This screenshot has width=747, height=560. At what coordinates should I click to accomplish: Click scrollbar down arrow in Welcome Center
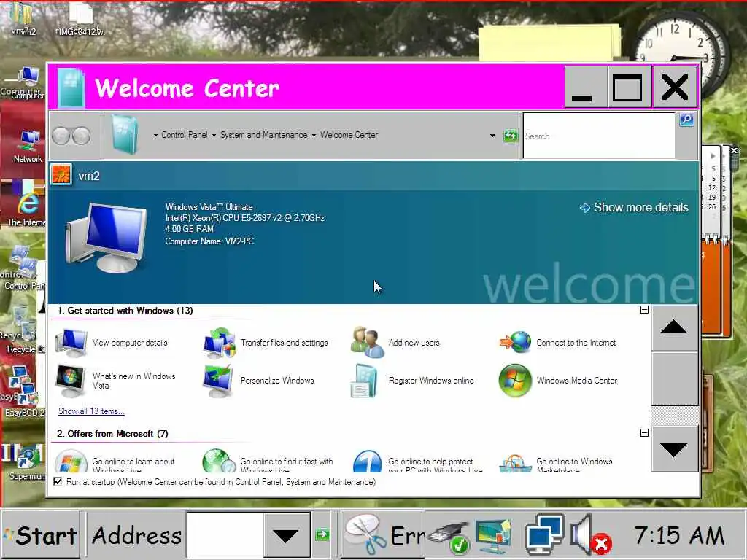673,449
